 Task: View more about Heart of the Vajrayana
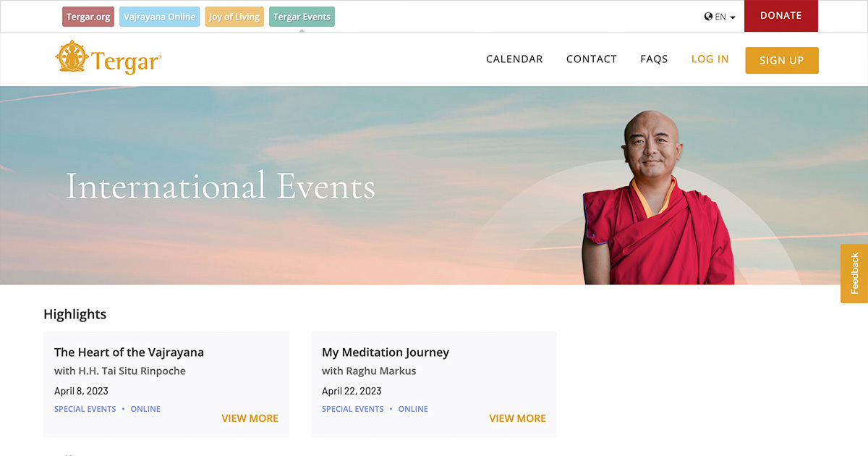point(250,418)
